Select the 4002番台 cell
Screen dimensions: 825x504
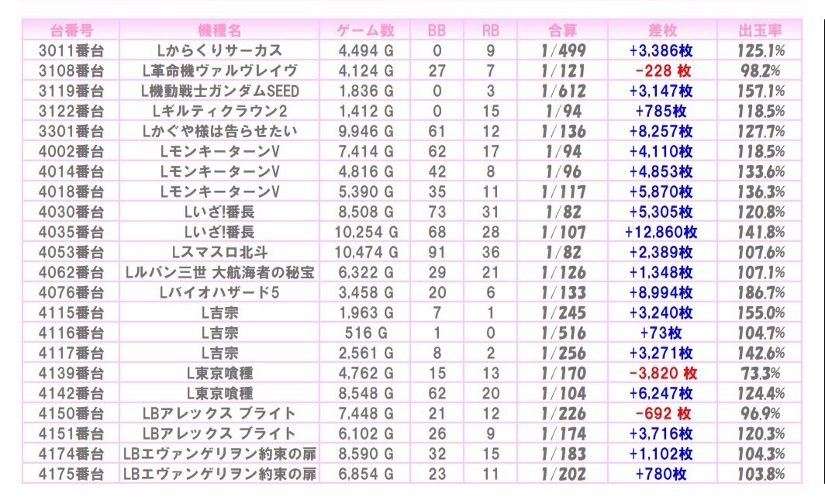point(71,151)
